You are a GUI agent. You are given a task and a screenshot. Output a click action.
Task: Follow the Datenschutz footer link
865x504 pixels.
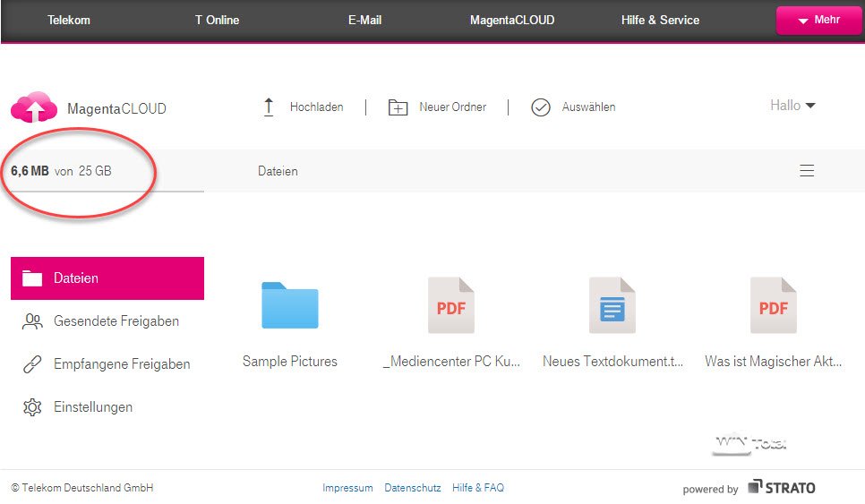point(413,488)
